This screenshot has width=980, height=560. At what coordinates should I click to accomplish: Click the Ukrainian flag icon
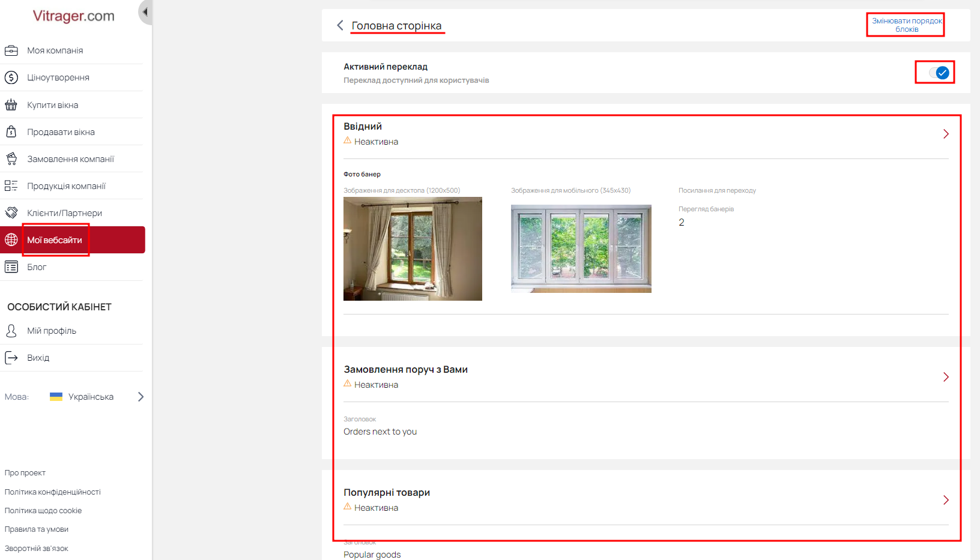[56, 397]
